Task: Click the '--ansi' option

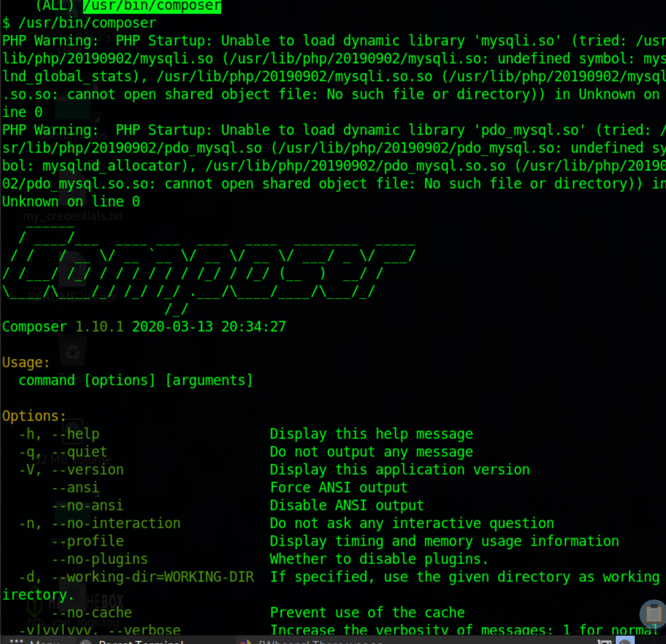Action: point(75,487)
